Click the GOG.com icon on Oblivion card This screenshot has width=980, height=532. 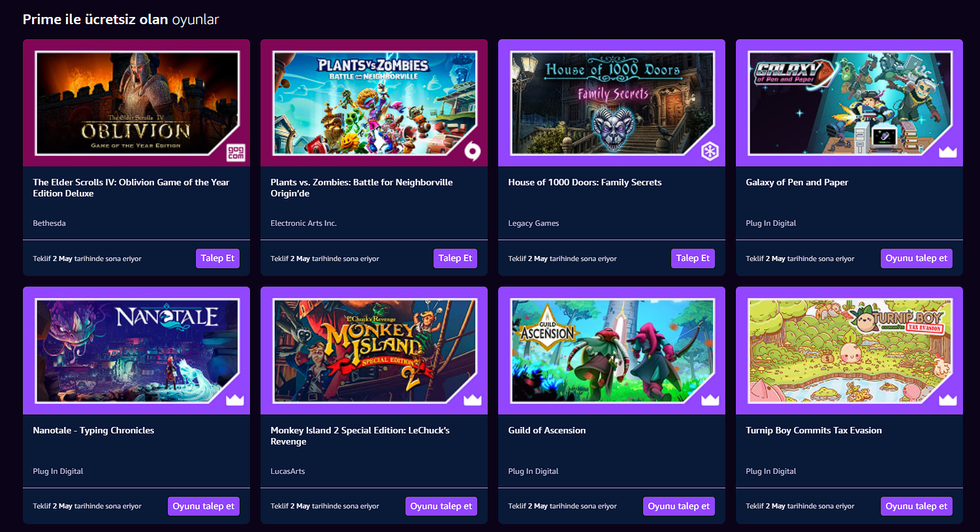(235, 153)
